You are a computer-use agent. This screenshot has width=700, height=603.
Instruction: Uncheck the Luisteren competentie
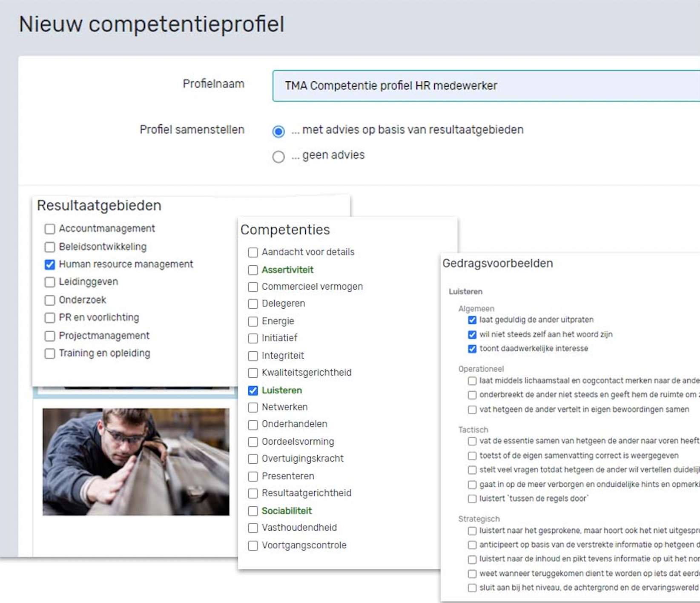point(252,391)
